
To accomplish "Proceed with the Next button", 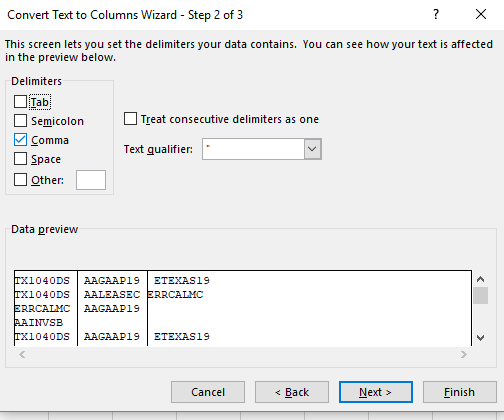I will pos(376,392).
